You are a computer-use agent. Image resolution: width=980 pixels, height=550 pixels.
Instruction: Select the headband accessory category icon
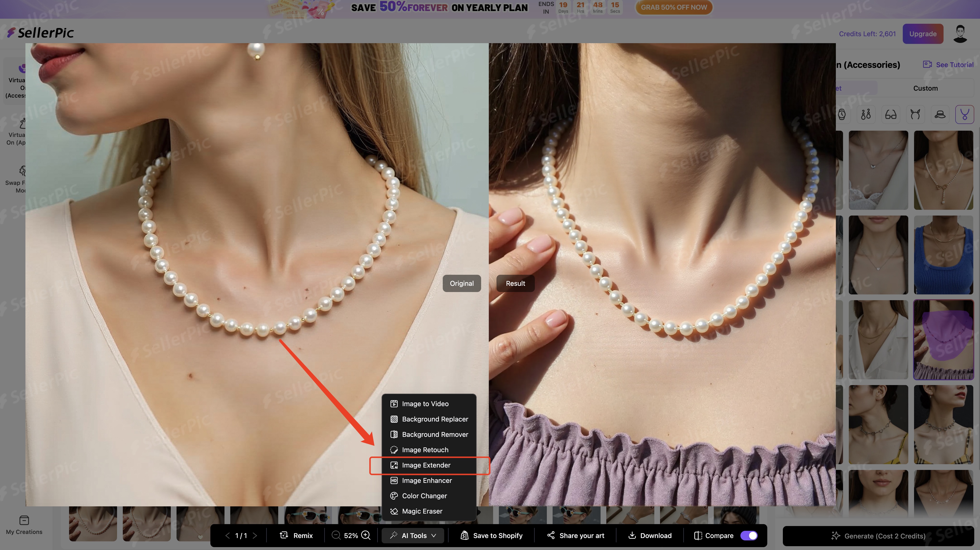[x=915, y=114]
